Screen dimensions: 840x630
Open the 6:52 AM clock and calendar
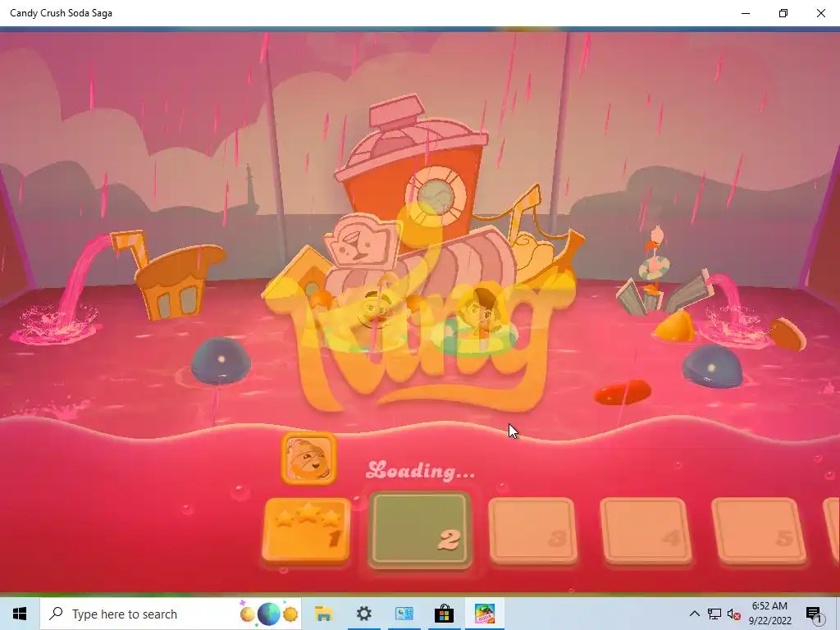(x=769, y=614)
